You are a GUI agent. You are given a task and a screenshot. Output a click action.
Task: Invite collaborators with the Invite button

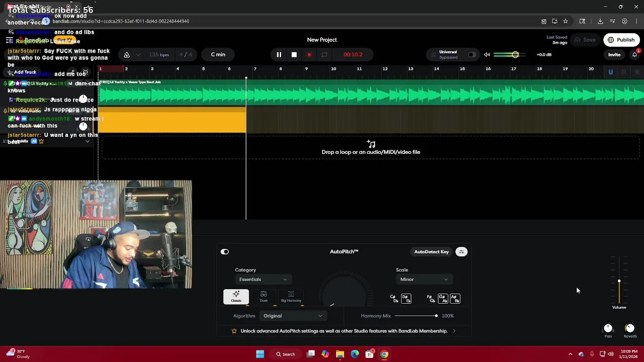pos(614,54)
